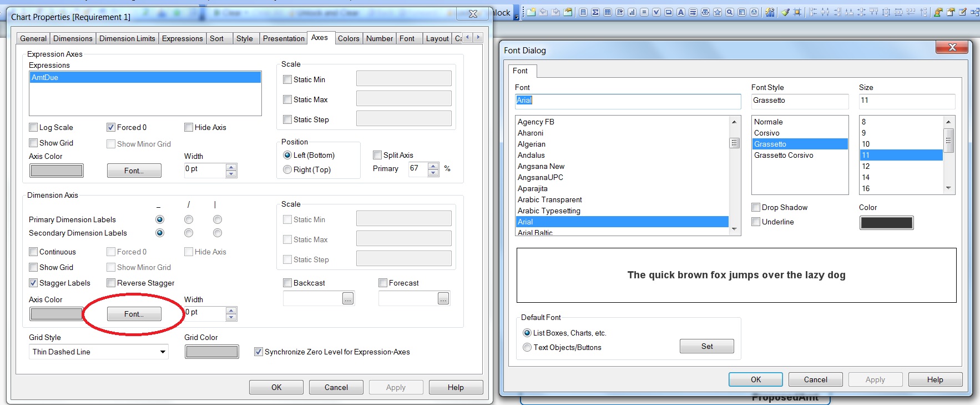
Task: Open the Dimension Limits tab
Action: [128, 38]
